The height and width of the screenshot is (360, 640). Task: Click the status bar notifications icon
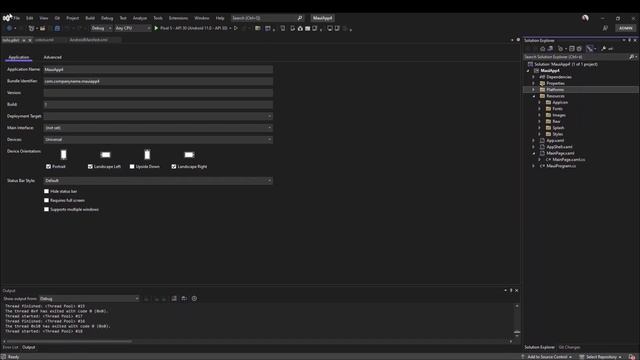tap(632, 357)
